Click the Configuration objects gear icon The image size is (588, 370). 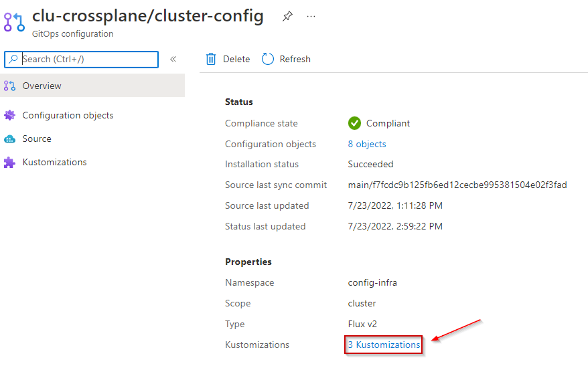click(x=9, y=115)
